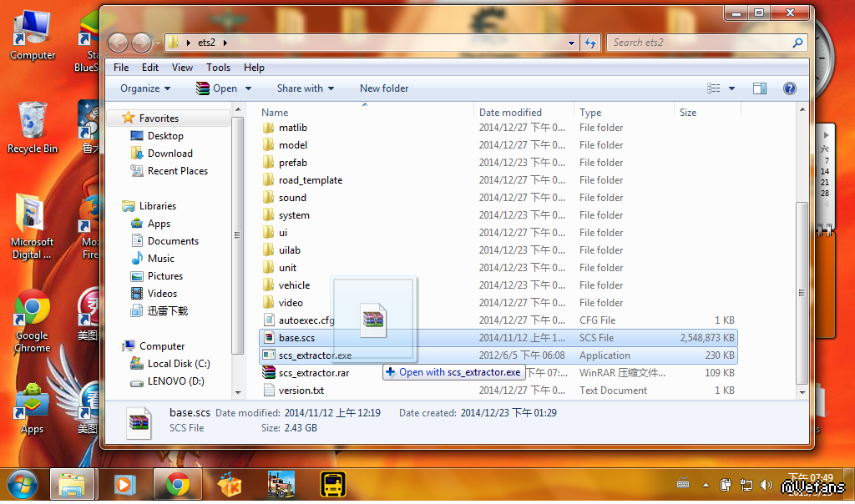
Task: Select the prefab folder
Action: tap(293, 163)
